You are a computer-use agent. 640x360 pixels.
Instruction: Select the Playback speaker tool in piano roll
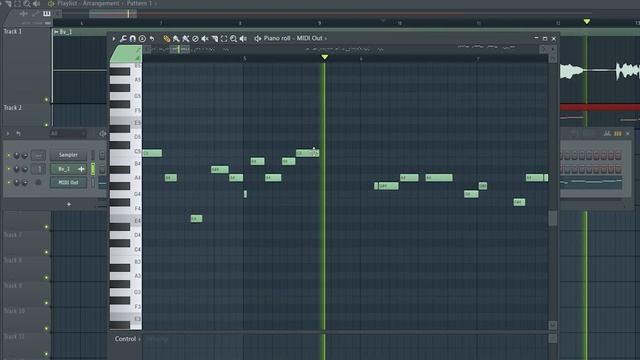[x=243, y=39]
